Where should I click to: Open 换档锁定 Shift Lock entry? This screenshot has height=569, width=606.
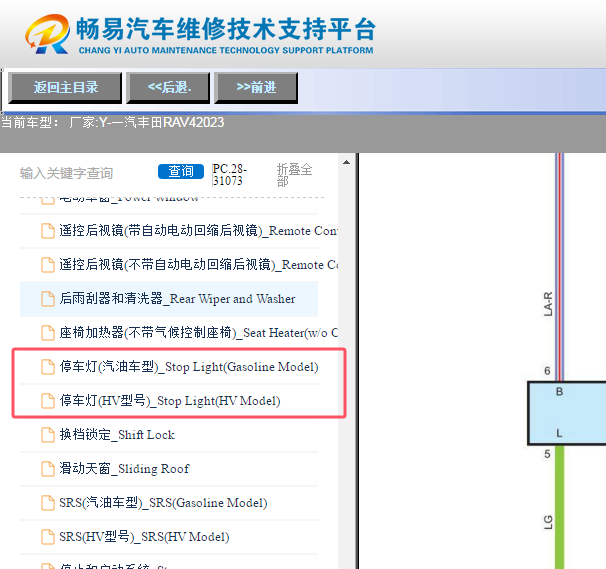(117, 435)
